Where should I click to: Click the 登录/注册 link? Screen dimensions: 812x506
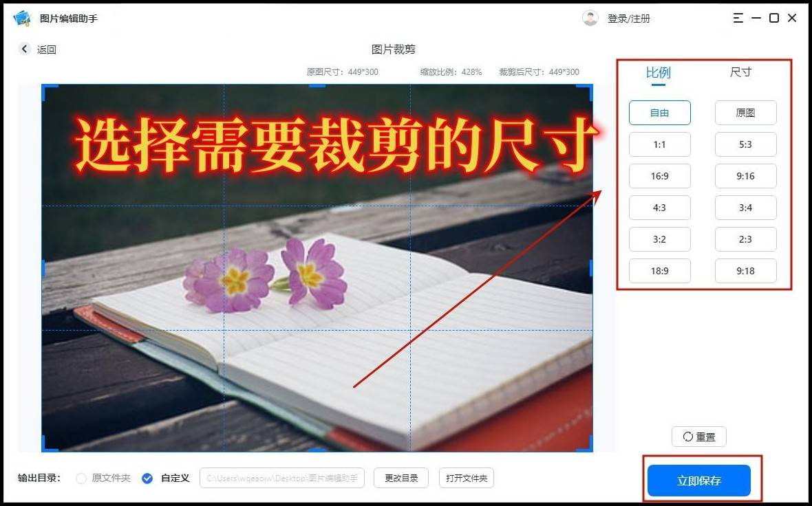coord(629,19)
